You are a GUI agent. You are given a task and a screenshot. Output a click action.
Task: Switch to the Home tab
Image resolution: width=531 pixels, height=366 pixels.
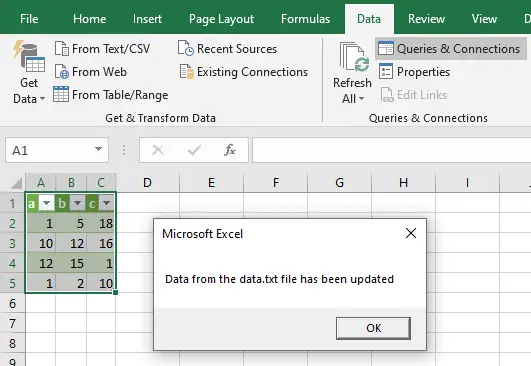pos(90,19)
